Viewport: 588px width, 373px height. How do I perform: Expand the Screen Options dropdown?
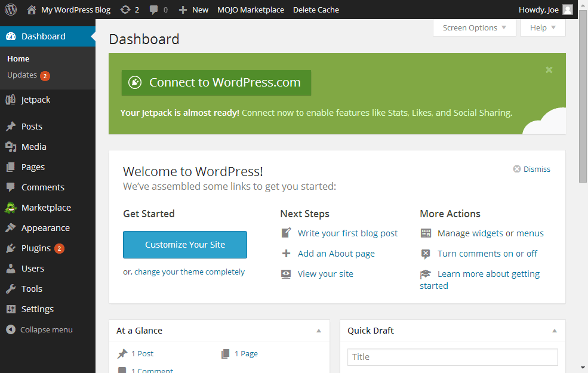(475, 27)
